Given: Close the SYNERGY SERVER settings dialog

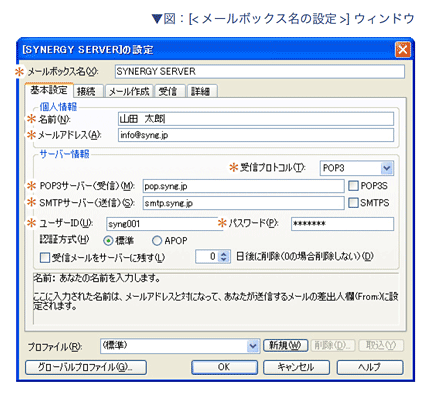Looking at the screenshot, I should (x=402, y=50).
